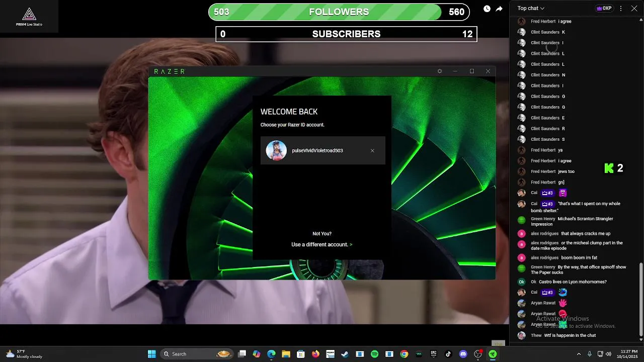Click Thew's avatar in chat
Image resolution: width=644 pixels, height=362 pixels.
click(521, 335)
